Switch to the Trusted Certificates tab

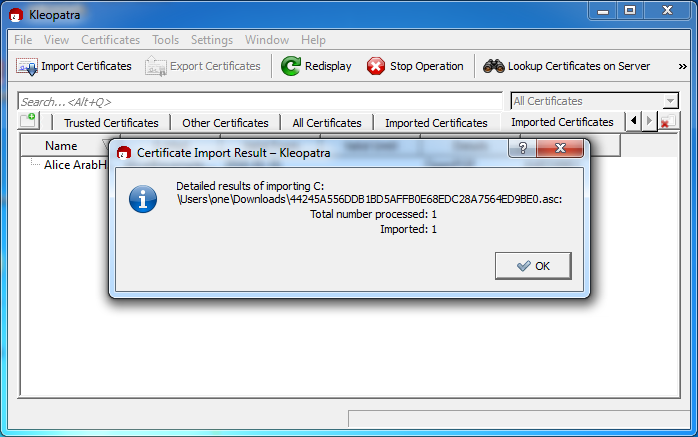111,123
